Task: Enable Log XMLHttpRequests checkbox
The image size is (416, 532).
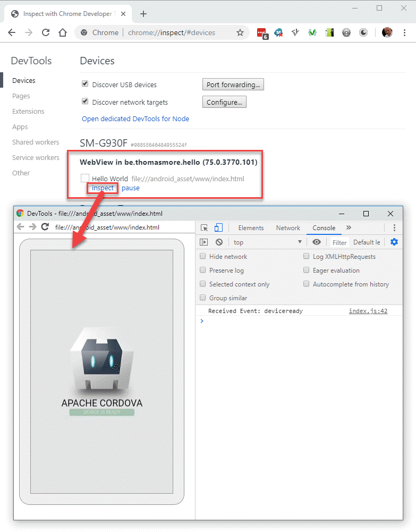Action: (306, 256)
